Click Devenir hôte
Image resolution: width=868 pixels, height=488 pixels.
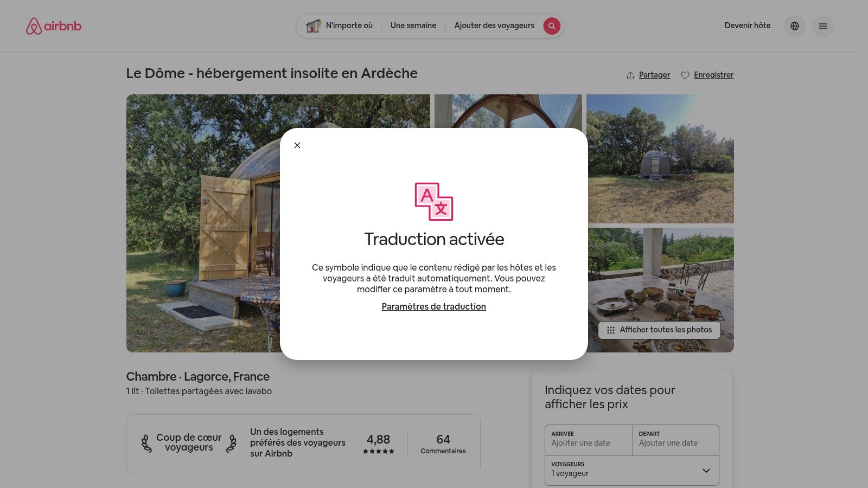(x=748, y=25)
